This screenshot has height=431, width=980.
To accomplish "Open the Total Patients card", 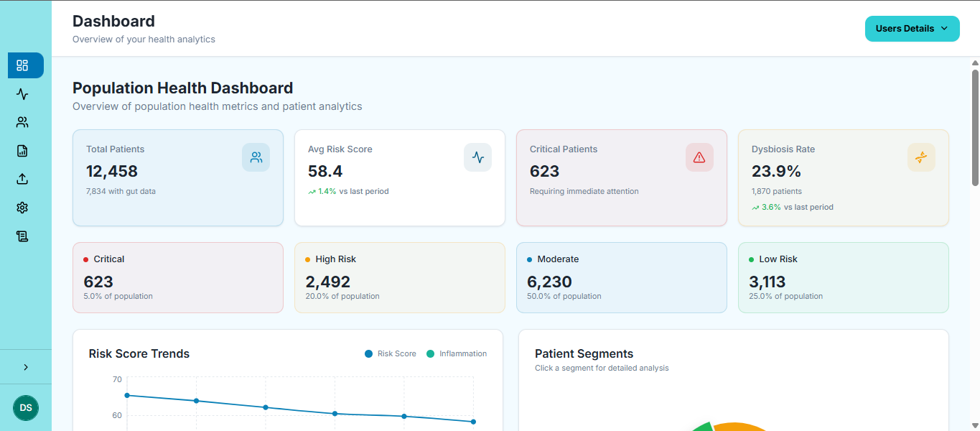I will (x=177, y=177).
